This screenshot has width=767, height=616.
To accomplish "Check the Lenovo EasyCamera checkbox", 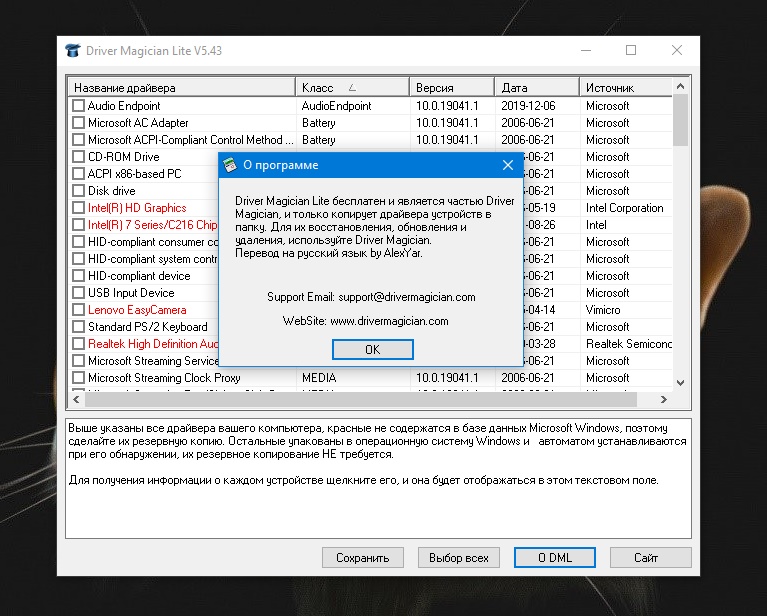I will pos(78,310).
